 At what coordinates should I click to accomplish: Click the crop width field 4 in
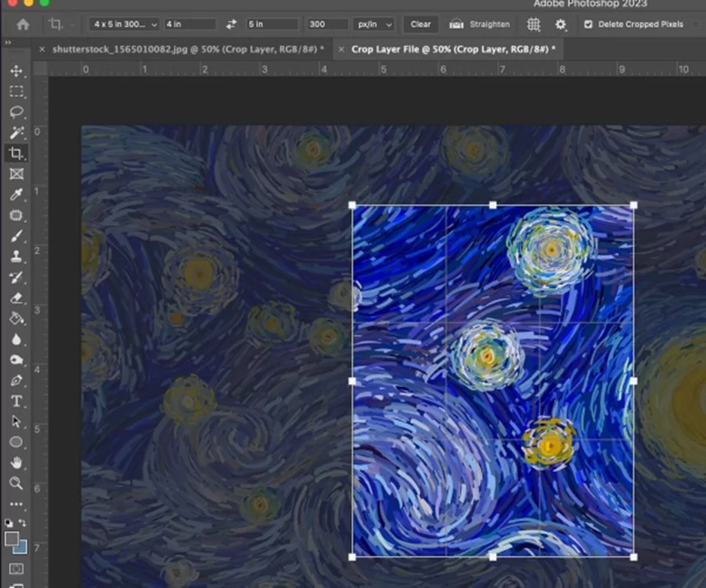[x=190, y=24]
